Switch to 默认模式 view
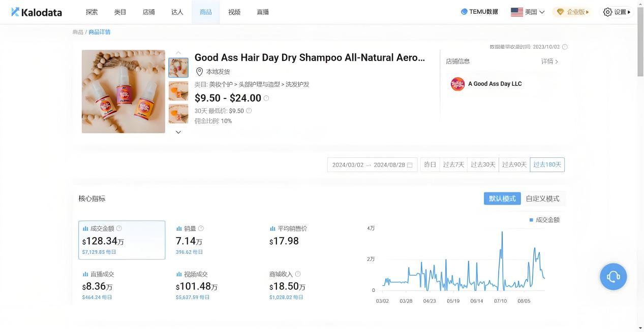The width and height of the screenshot is (644, 332). click(502, 198)
